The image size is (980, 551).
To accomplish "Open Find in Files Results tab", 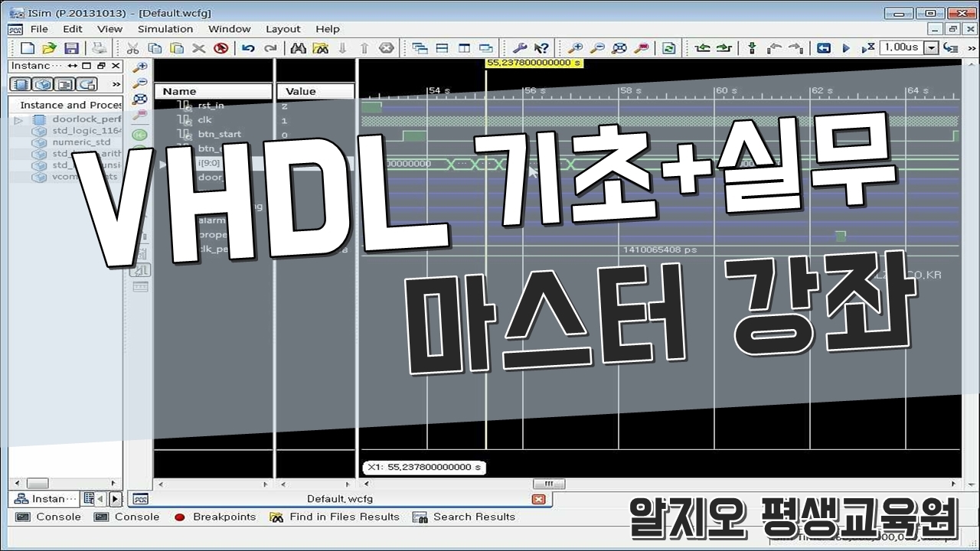I will 335,517.
